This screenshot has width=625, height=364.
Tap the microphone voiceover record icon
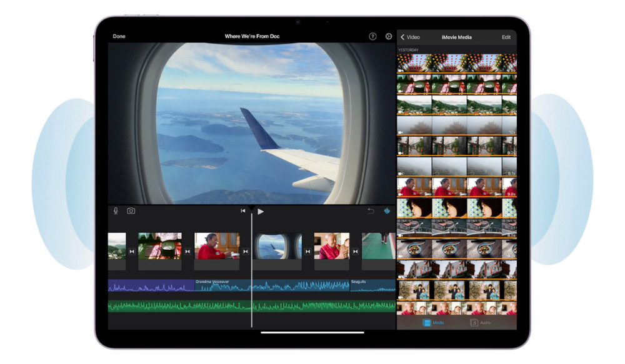tap(116, 211)
